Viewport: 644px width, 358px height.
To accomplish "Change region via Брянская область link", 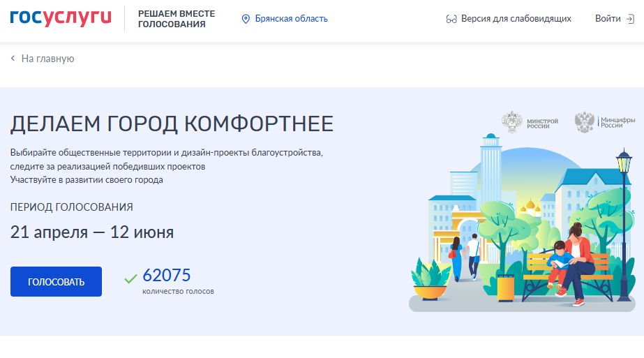I will (x=291, y=19).
